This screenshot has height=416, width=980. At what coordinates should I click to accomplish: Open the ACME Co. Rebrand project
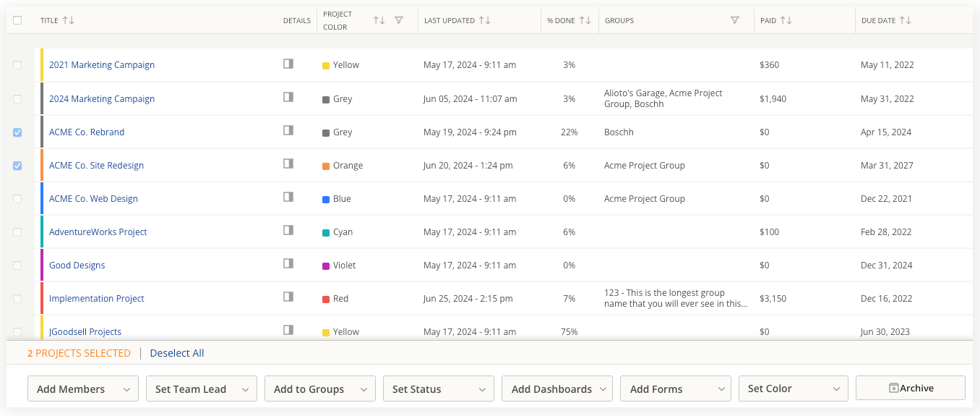pyautogui.click(x=87, y=132)
